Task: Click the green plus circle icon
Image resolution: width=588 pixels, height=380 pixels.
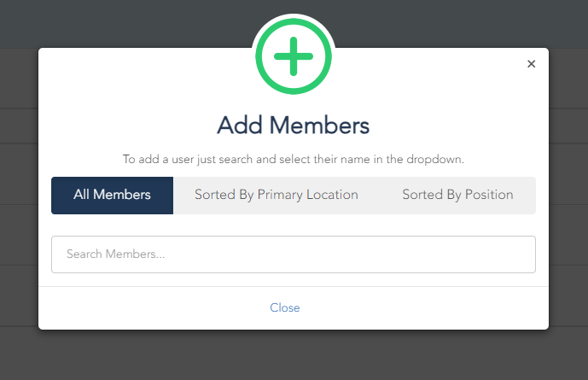Action: coord(294,56)
